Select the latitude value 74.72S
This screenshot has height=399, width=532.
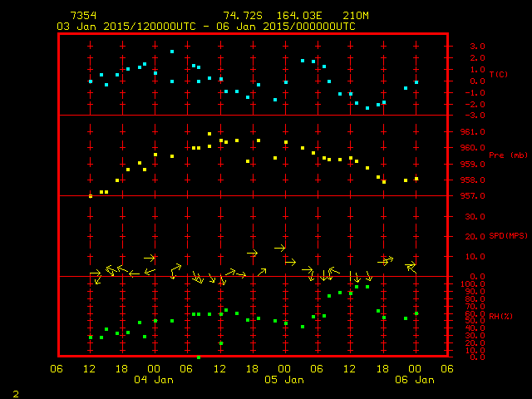pyautogui.click(x=240, y=16)
